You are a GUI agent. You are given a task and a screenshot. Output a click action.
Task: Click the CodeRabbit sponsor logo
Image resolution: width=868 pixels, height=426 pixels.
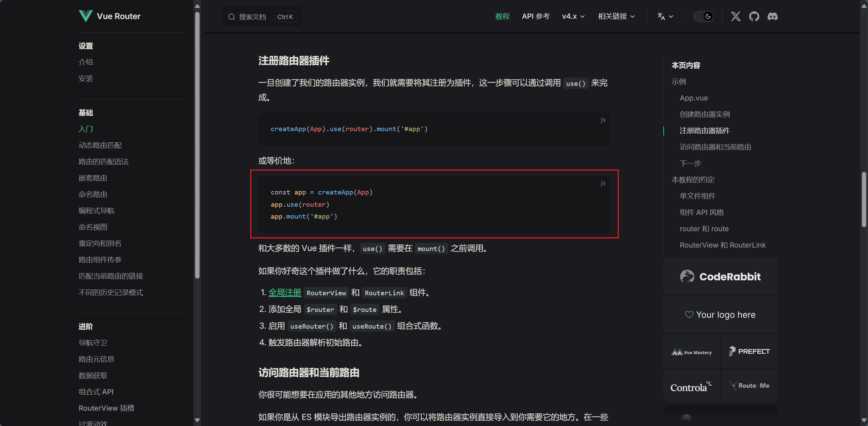(720, 276)
